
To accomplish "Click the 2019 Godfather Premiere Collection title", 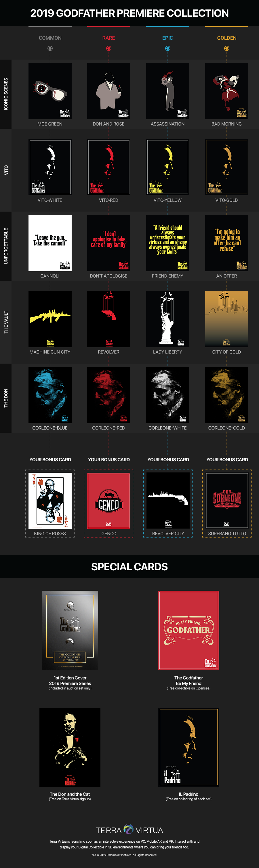I will click(129, 13).
